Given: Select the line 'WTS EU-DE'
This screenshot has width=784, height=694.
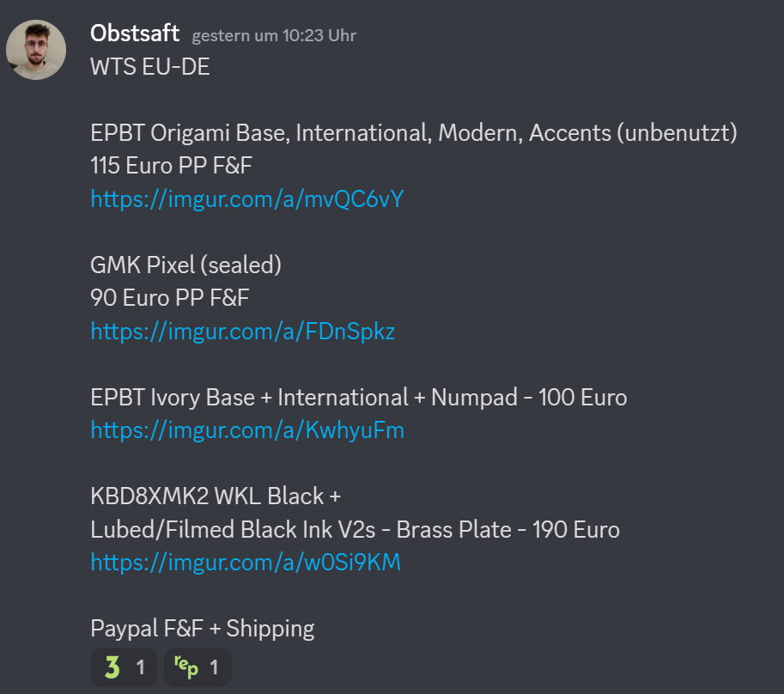Looking at the screenshot, I should coord(150,66).
